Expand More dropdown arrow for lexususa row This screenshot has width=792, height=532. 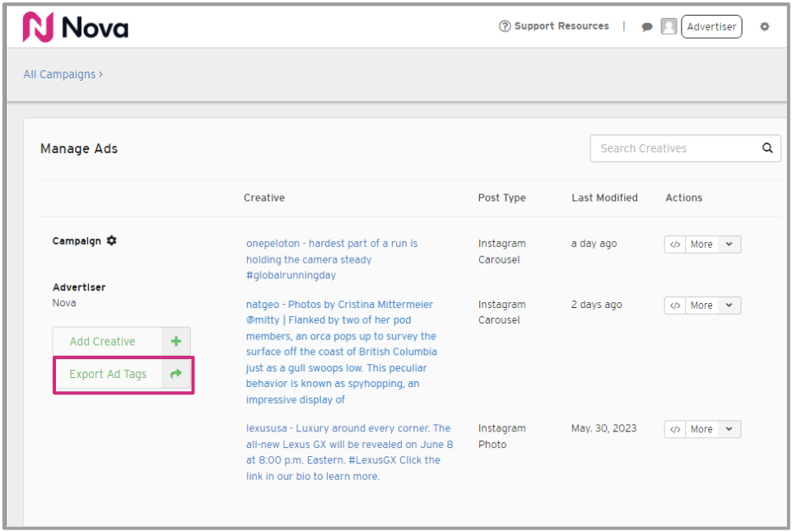(x=729, y=429)
